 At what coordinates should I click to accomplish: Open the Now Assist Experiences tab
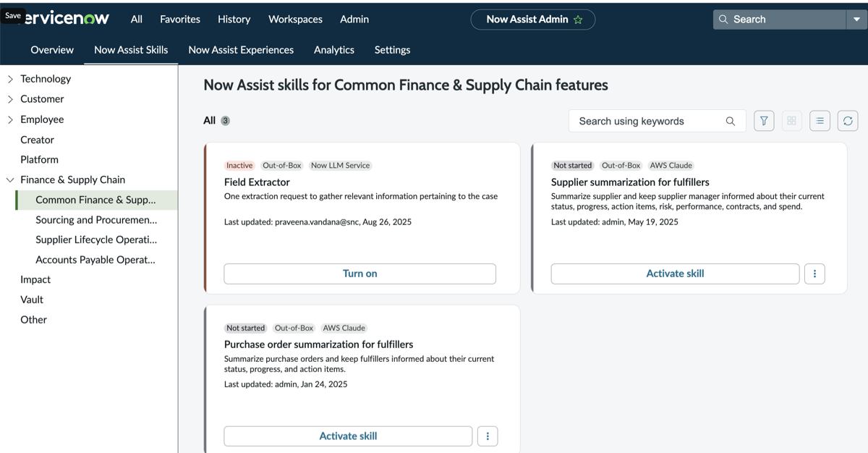pos(241,50)
